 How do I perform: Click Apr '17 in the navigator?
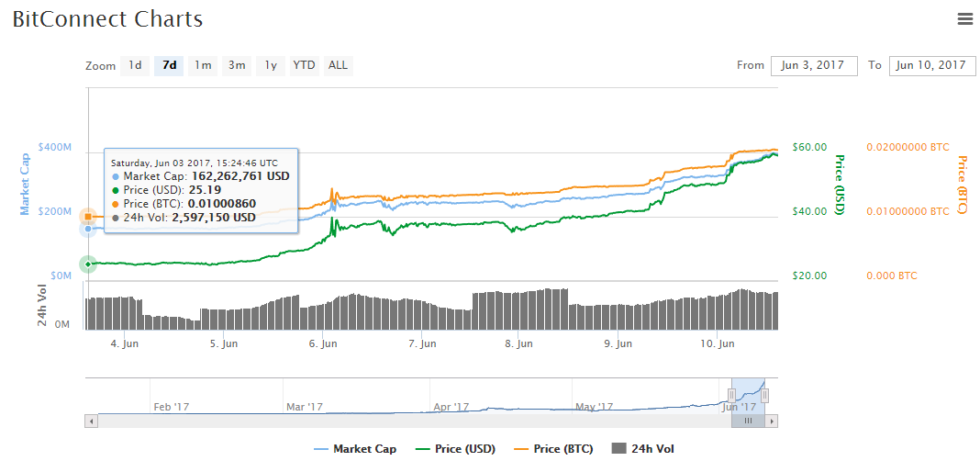(451, 407)
